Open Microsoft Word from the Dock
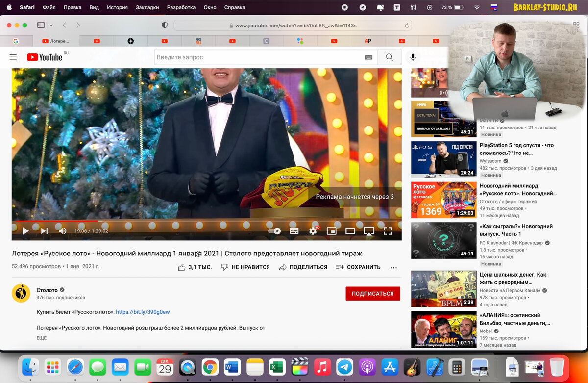 (232, 367)
